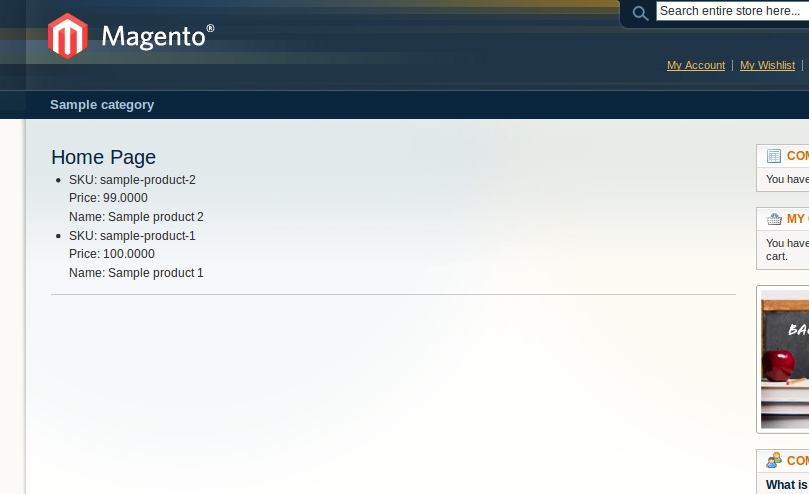Click the Price: 100.0000 text
The height and width of the screenshot is (494, 809).
112,254
